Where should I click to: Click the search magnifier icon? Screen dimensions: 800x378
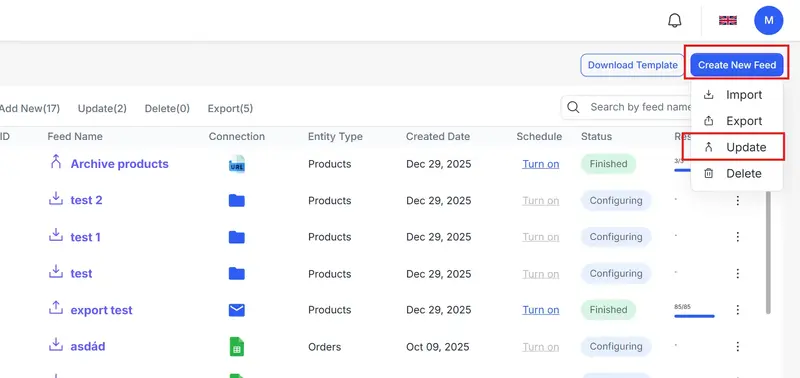(x=573, y=107)
